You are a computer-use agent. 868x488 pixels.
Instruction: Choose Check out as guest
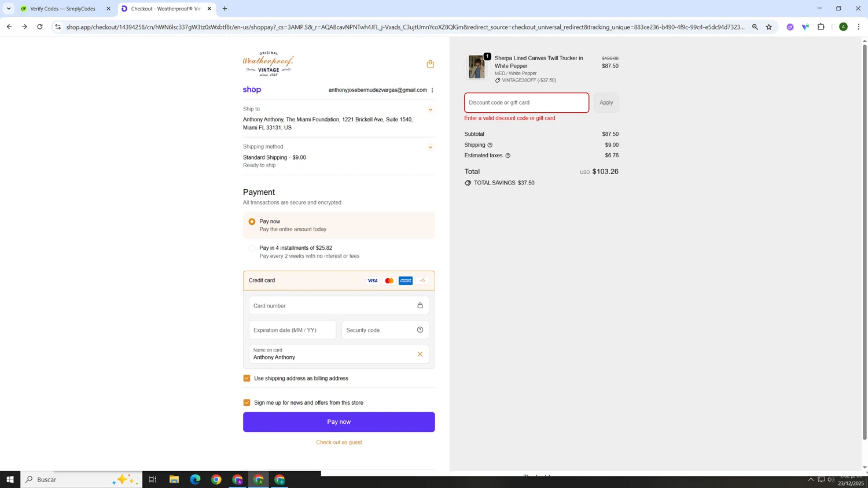click(x=339, y=442)
